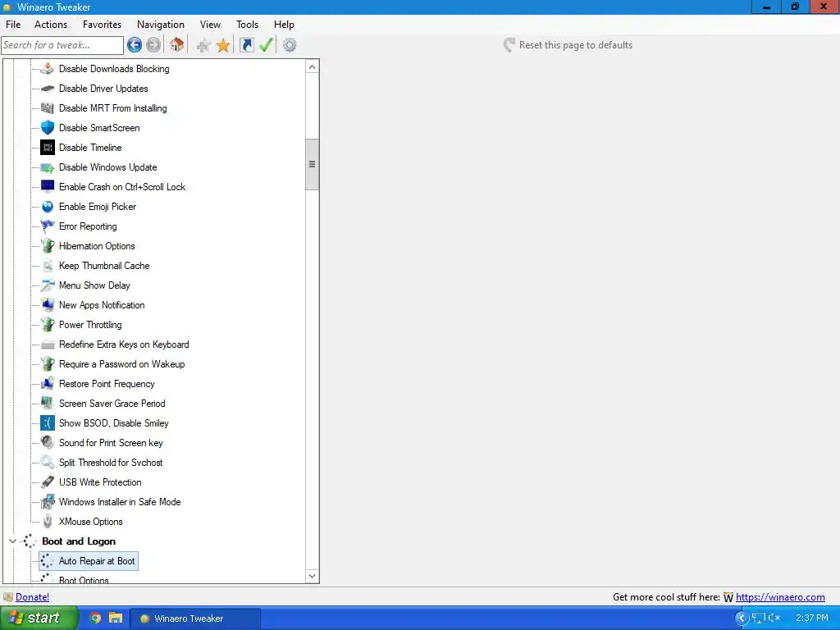This screenshot has width=840, height=630.
Task: Click the Error Reporting flag icon
Action: point(47,226)
